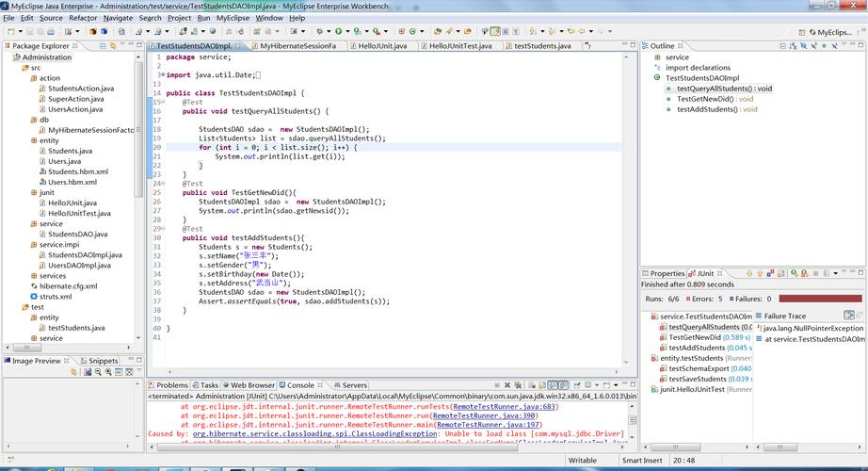
Task: Open Console view display dropdown arrow
Action: click(597, 384)
